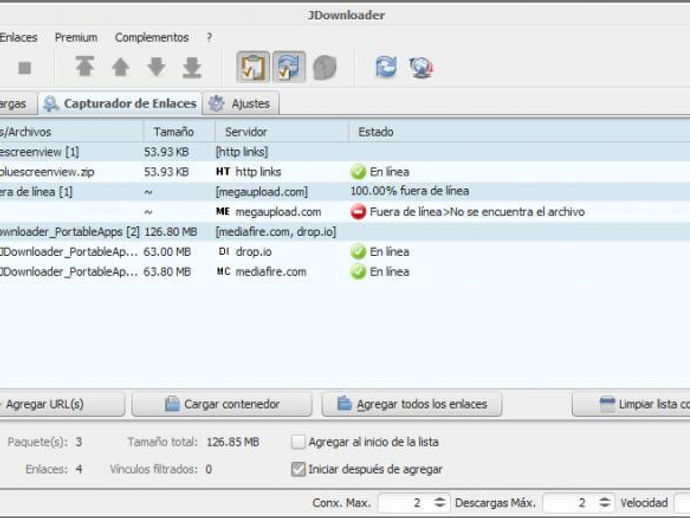The width and height of the screenshot is (690, 518).
Task: Uncheck Iniciar después de agregar
Action: (x=298, y=469)
